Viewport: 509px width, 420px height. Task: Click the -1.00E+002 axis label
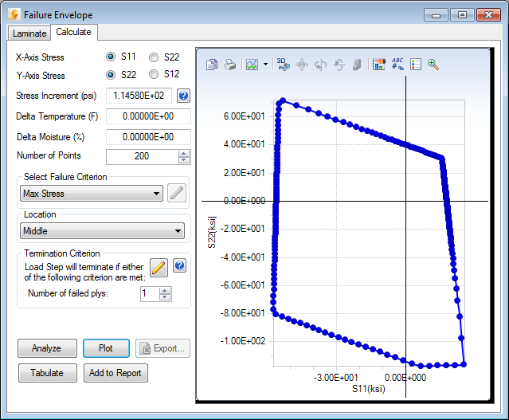pyautogui.click(x=243, y=341)
